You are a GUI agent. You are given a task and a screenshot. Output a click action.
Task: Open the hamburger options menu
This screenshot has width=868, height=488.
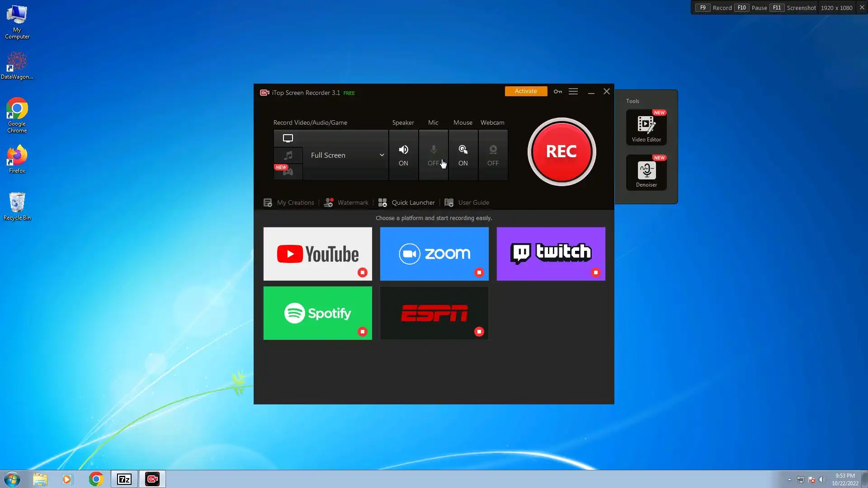click(573, 92)
